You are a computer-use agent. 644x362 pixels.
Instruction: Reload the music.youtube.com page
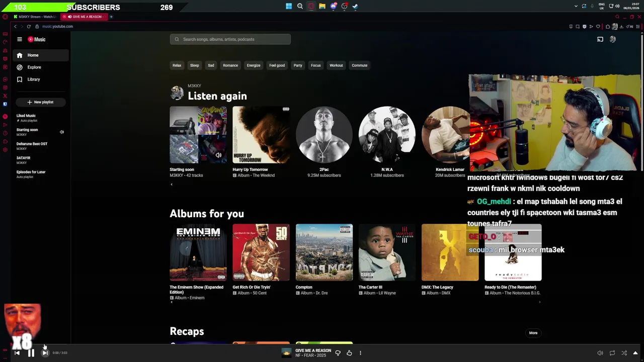(29, 26)
